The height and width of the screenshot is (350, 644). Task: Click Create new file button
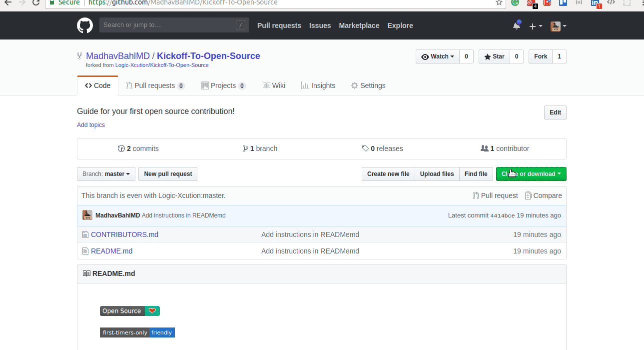tap(388, 174)
